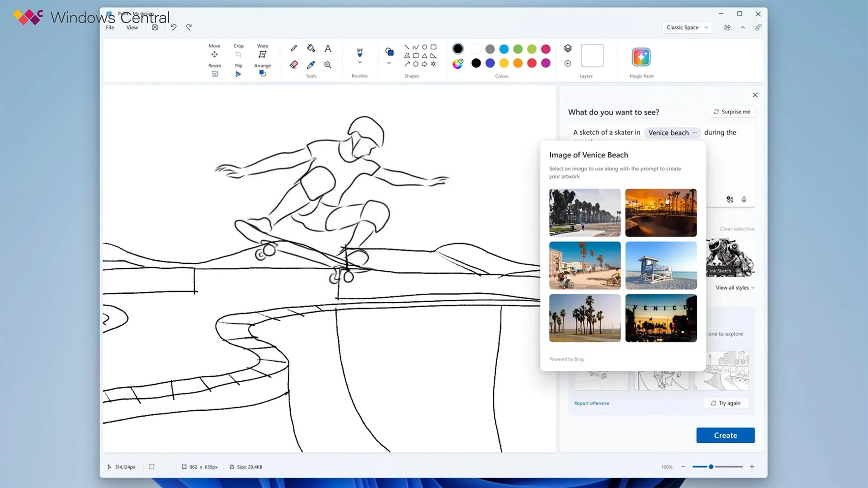Open the File menu
This screenshot has width=868, height=488.
point(109,27)
